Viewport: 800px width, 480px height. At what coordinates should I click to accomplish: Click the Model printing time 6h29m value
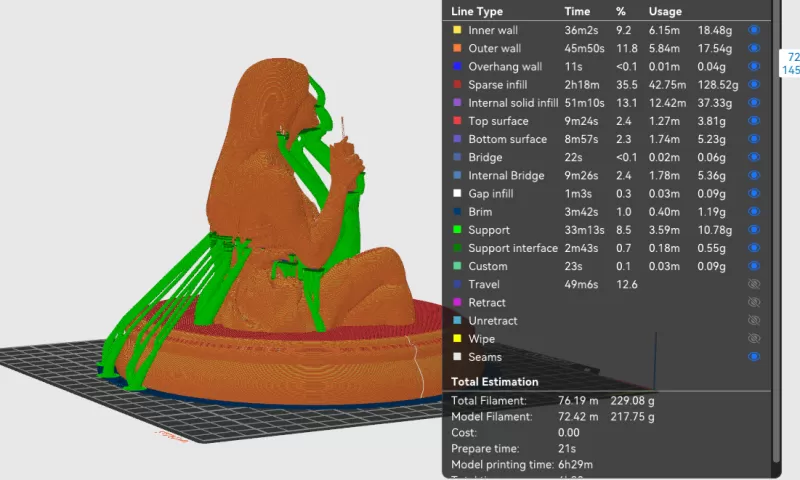click(x=575, y=465)
